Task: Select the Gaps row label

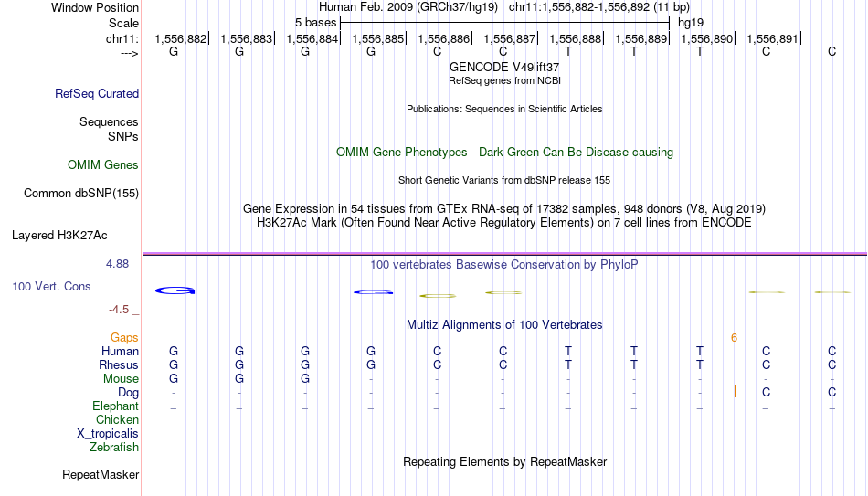Action: click(x=124, y=338)
